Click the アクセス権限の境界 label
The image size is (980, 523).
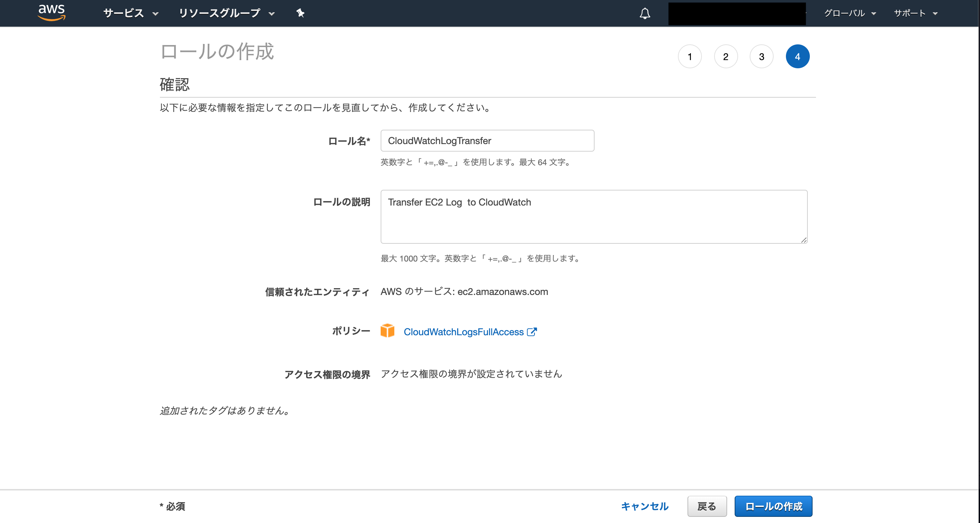coord(327,374)
